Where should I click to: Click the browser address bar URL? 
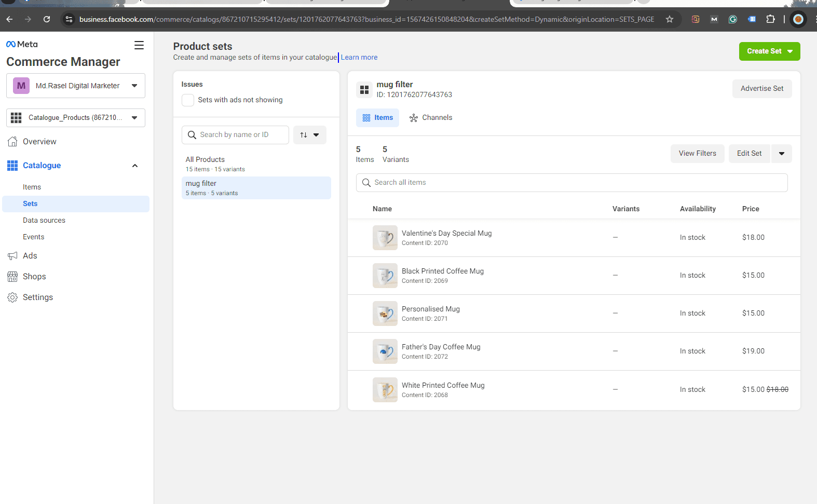coord(366,19)
